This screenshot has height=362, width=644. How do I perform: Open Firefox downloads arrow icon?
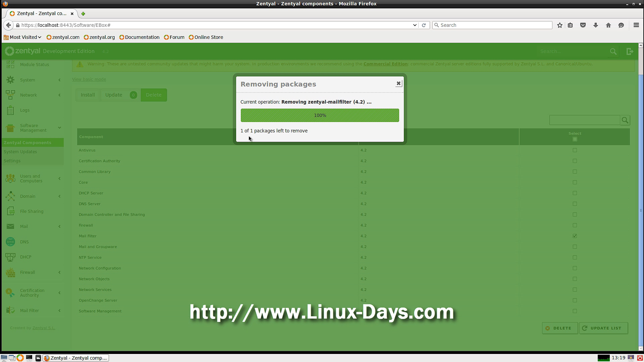[596, 25]
